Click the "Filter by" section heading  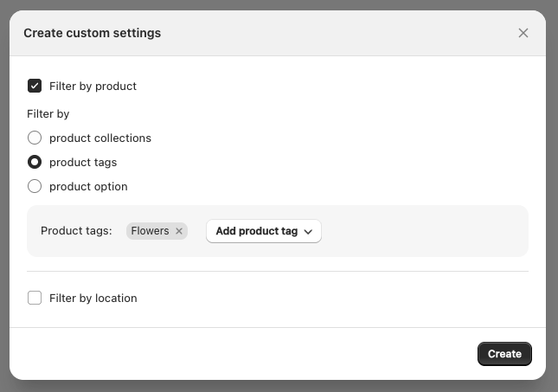click(x=48, y=113)
